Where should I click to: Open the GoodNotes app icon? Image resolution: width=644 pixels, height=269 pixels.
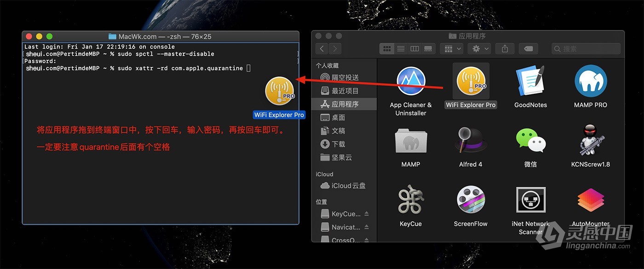coord(530,81)
